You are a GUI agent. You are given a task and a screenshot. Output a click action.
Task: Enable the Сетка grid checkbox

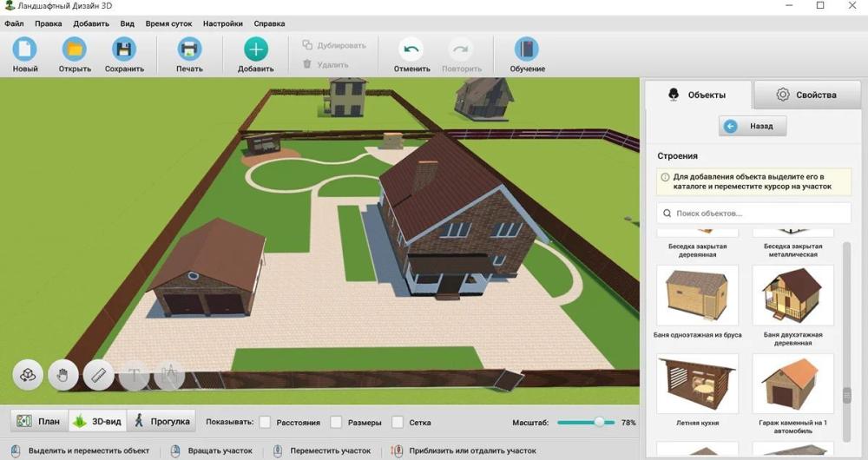398,423
